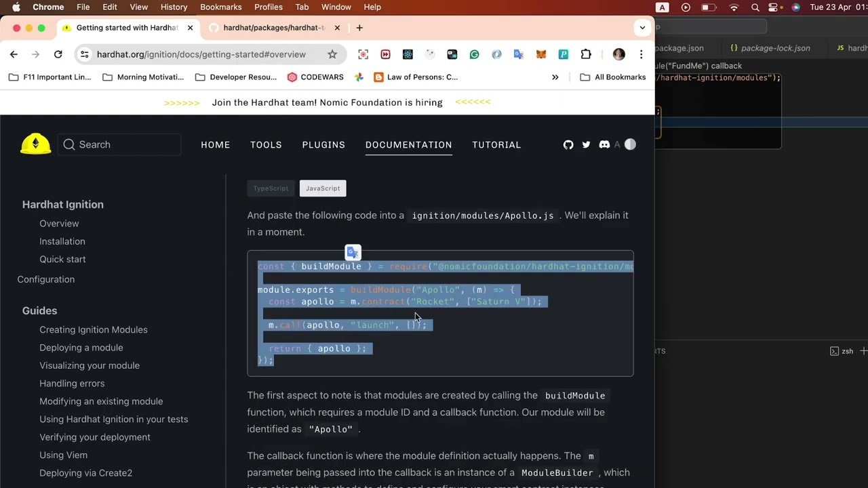The height and width of the screenshot is (488, 868).
Task: Open macOS Control Center icon
Action: click(x=774, y=7)
